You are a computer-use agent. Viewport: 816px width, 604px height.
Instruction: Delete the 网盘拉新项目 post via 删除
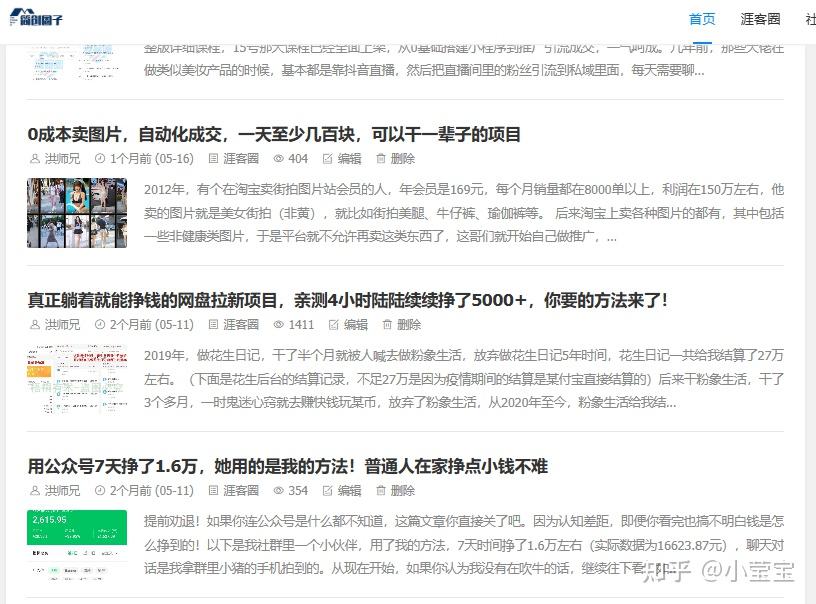pos(409,325)
